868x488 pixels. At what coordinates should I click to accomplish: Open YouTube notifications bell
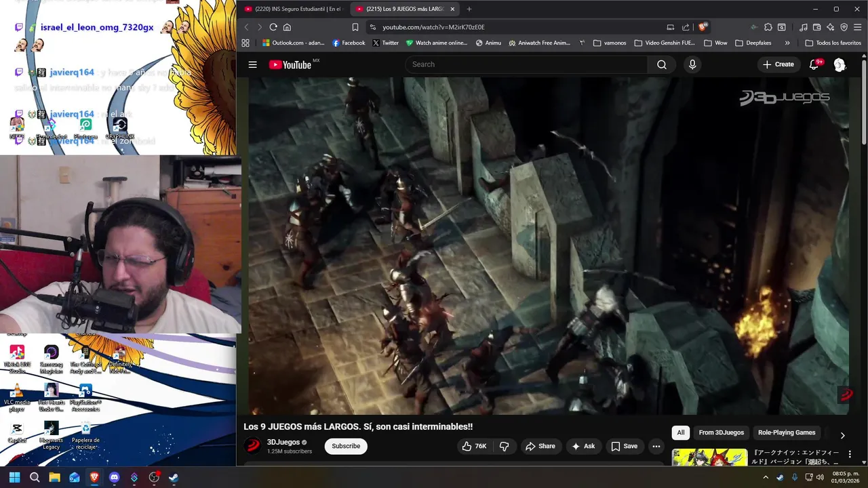tap(814, 64)
